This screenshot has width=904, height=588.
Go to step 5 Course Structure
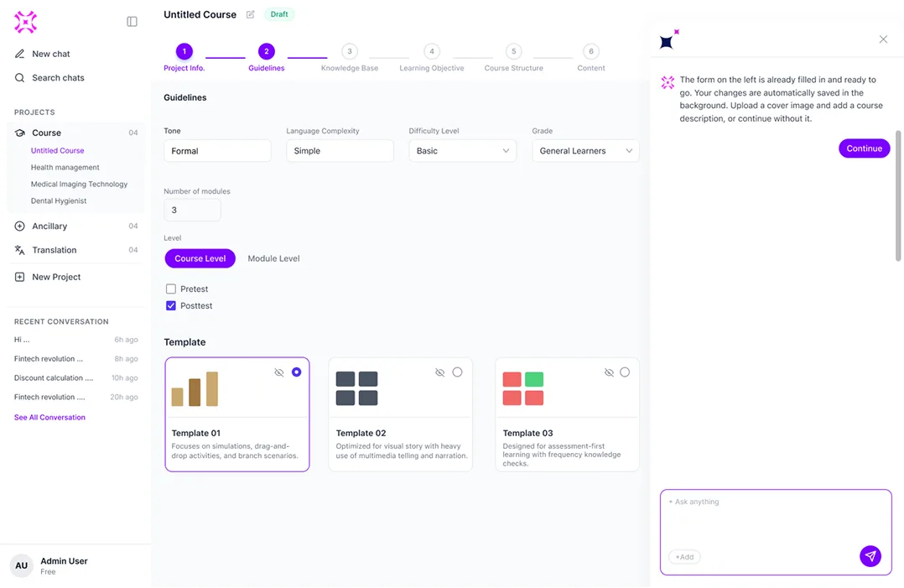[514, 58]
